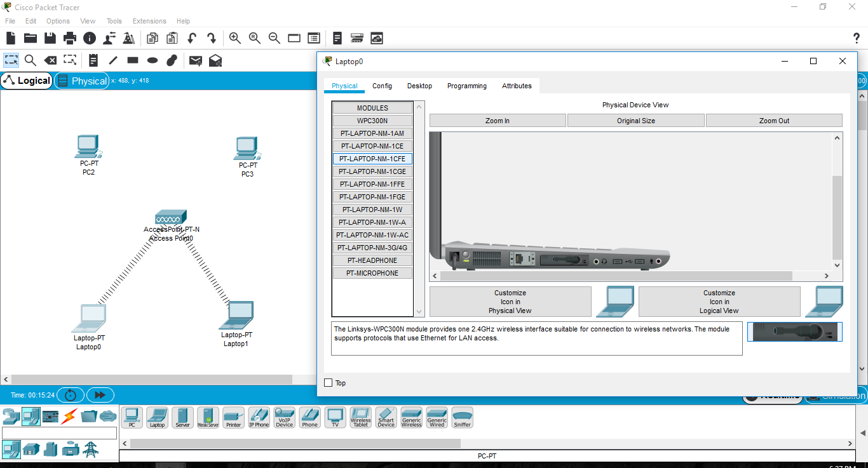This screenshot has height=468, width=868.
Task: Open the File menu
Action: (x=10, y=21)
